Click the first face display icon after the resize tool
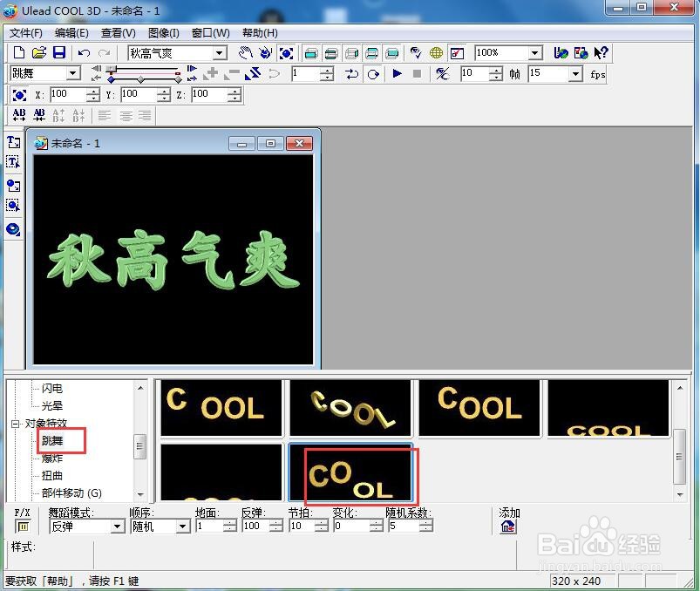 [x=311, y=53]
